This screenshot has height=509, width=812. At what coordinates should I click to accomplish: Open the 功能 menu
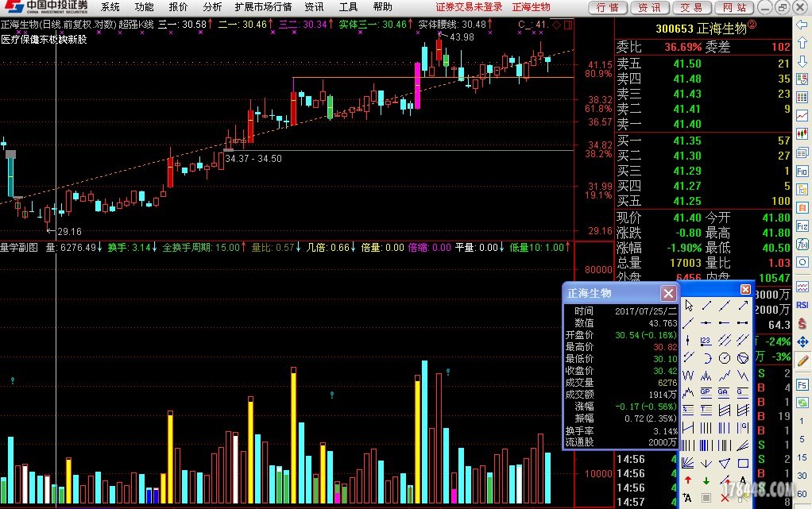144,7
